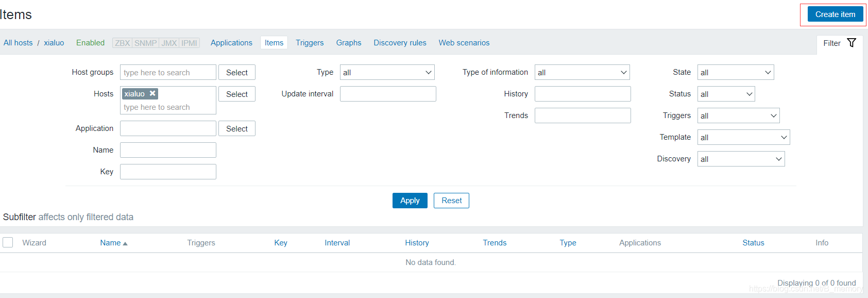868x298 pixels.
Task: Open the Type dropdown
Action: tap(387, 72)
